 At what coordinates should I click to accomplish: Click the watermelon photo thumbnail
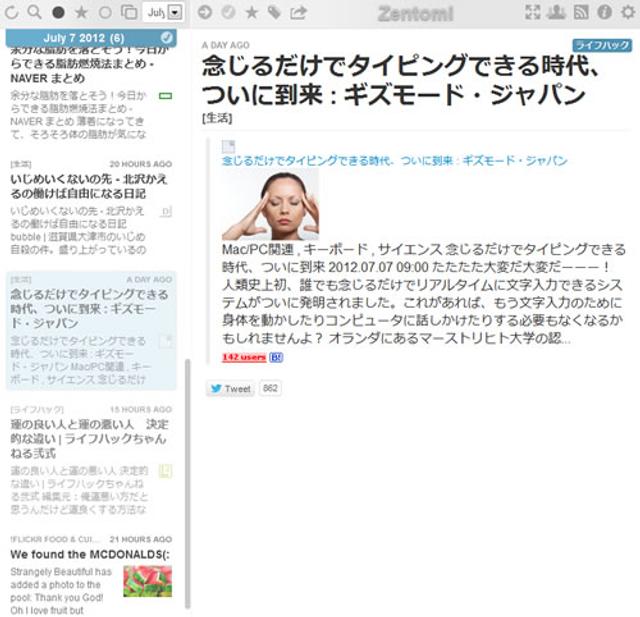(x=148, y=581)
